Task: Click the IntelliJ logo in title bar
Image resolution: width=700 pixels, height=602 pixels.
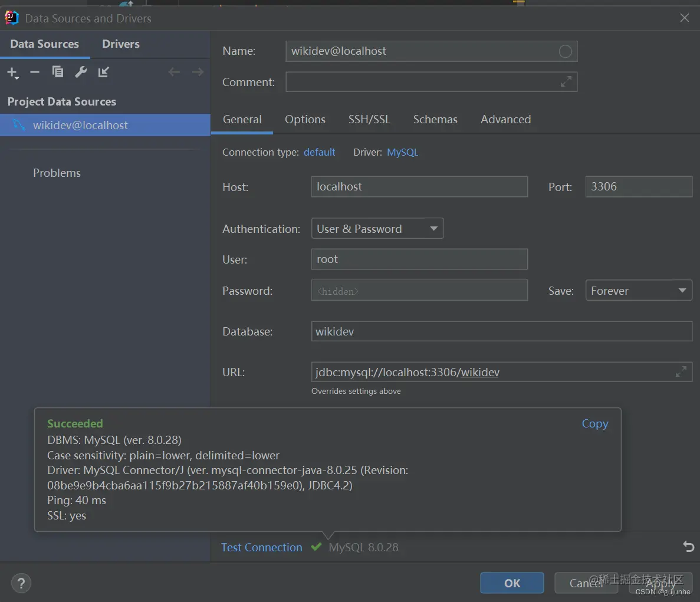Action: [x=11, y=18]
